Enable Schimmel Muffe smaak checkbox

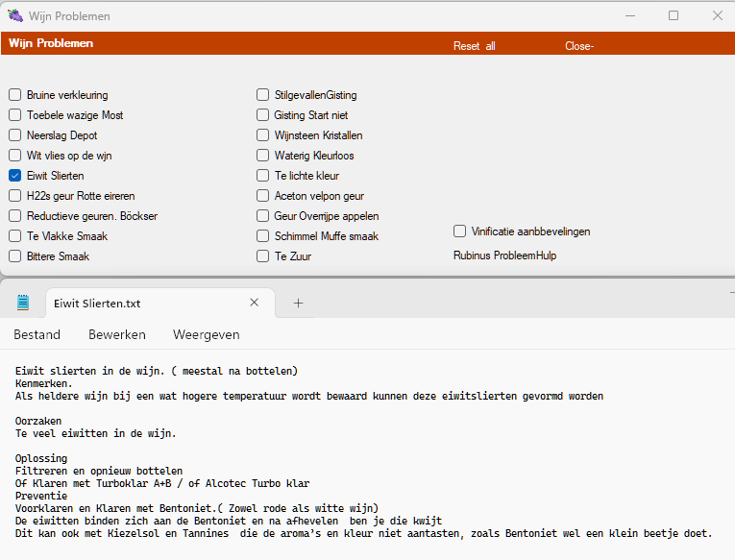click(263, 236)
